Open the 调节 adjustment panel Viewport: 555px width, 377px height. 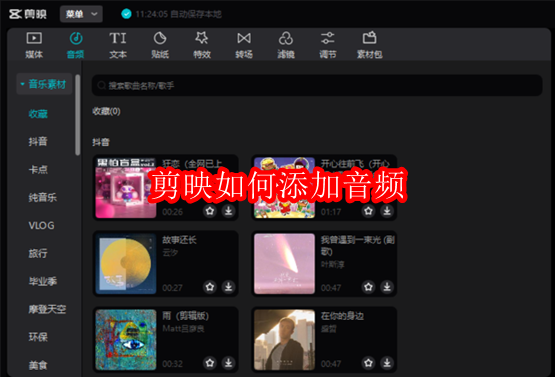pos(327,38)
